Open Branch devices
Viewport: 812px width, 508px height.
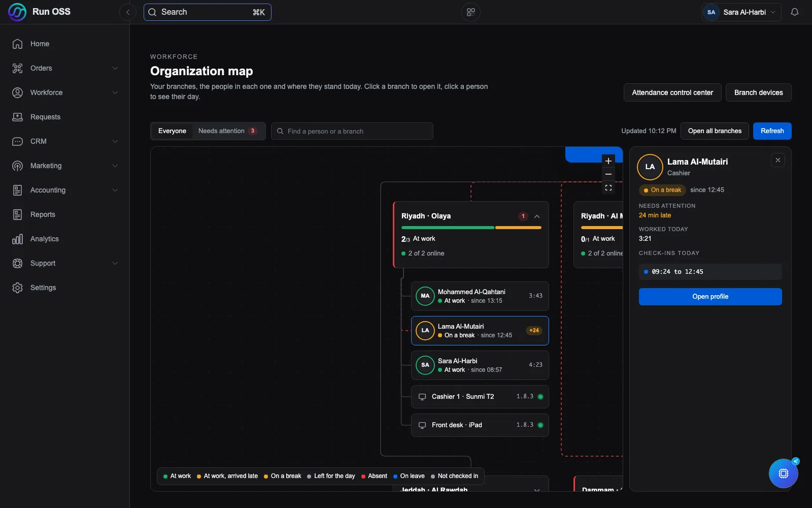[x=758, y=92]
